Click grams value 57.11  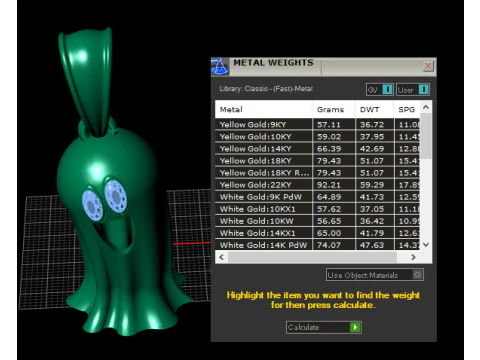pyautogui.click(x=329, y=125)
